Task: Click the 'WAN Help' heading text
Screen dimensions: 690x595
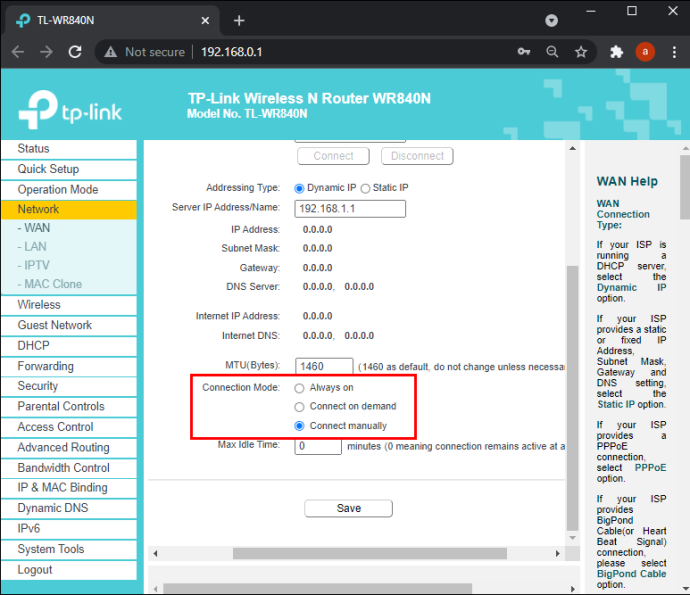Action: (627, 181)
